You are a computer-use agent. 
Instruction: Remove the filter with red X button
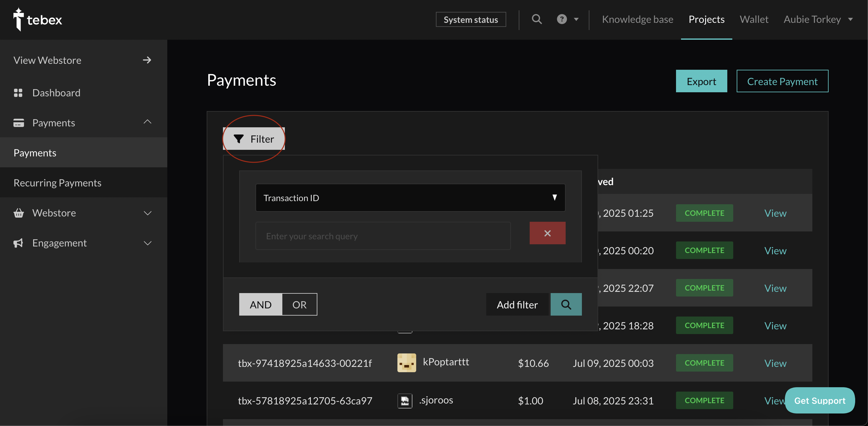tap(547, 233)
